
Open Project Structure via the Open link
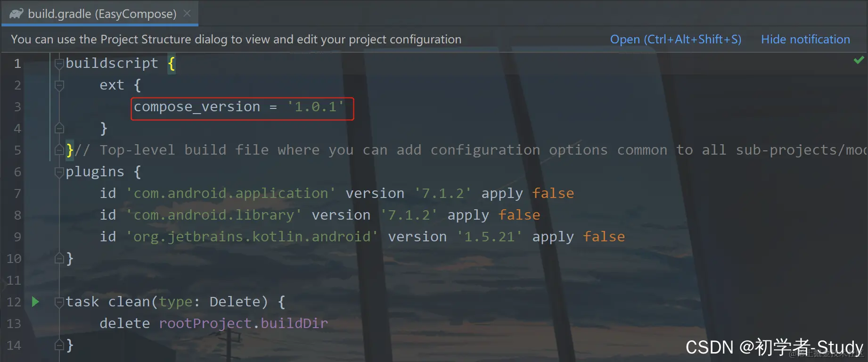pyautogui.click(x=675, y=39)
